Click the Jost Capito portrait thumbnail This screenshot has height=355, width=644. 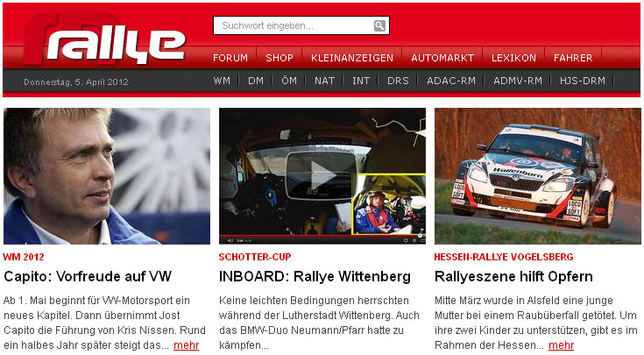[107, 175]
